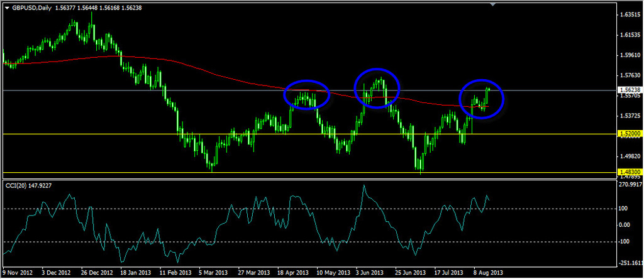This screenshot has height=279, width=644.
Task: Open the chart menu triangle beside GBPUSD,Daily
Action: (x=7, y=8)
